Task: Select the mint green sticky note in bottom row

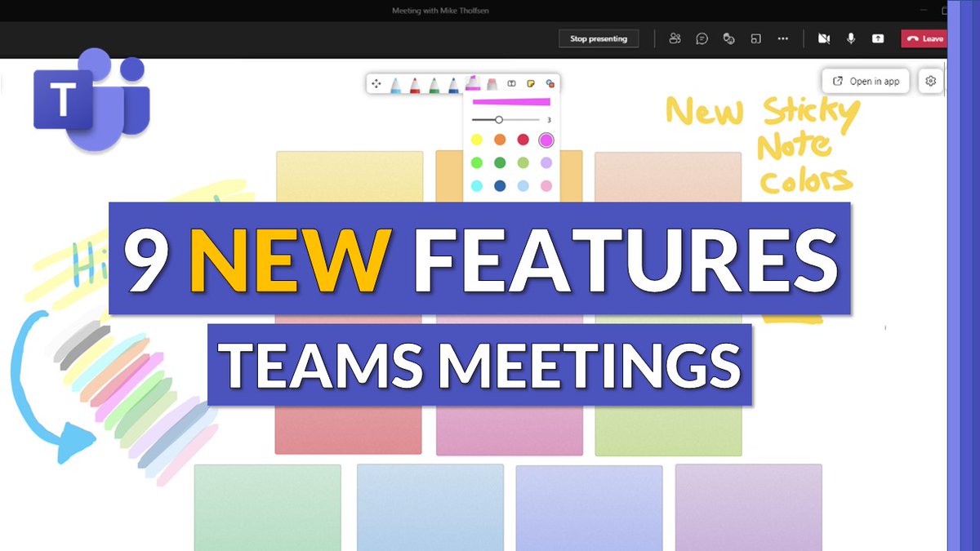Action: point(267,508)
